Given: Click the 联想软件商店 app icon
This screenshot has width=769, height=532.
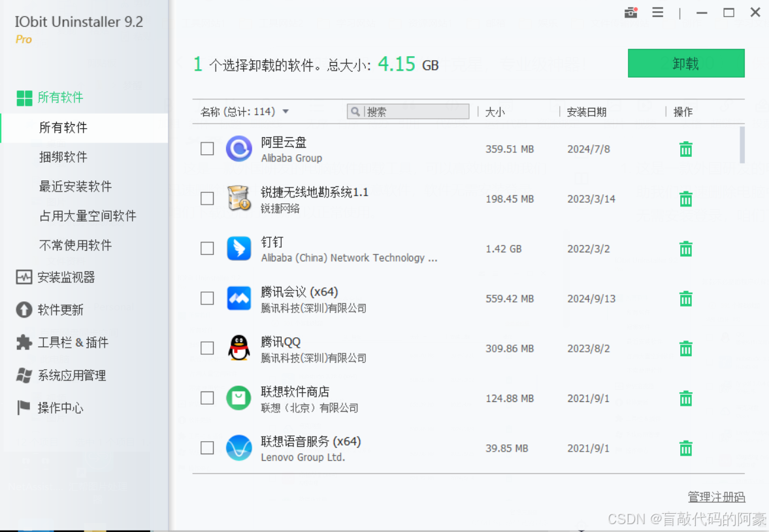Looking at the screenshot, I should (x=239, y=398).
